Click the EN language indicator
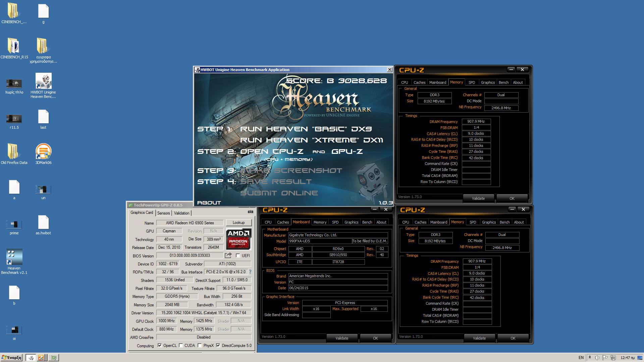Viewport: 644px width, 362px height. 581,358
